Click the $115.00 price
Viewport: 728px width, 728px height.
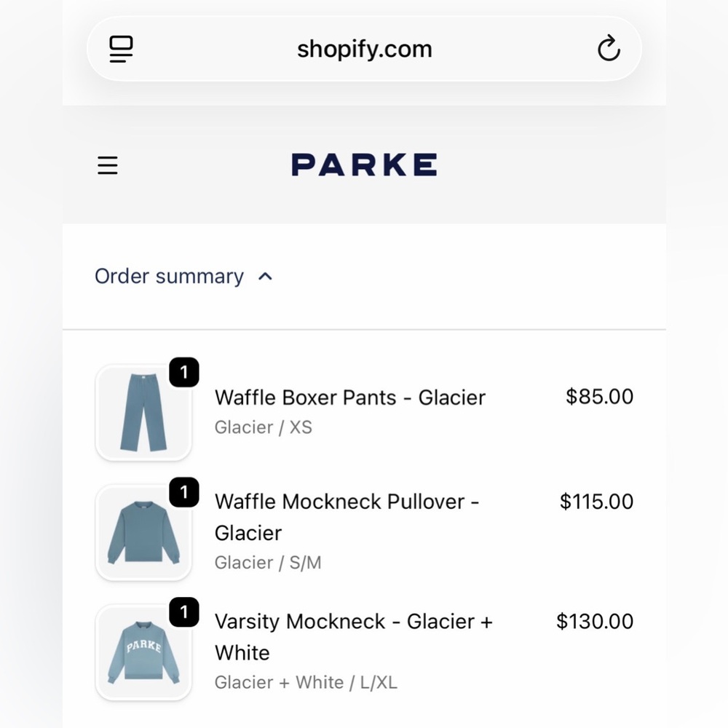pos(596,502)
